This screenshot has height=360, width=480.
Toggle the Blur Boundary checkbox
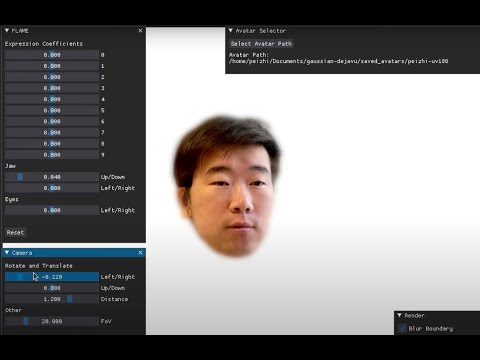tap(402, 329)
